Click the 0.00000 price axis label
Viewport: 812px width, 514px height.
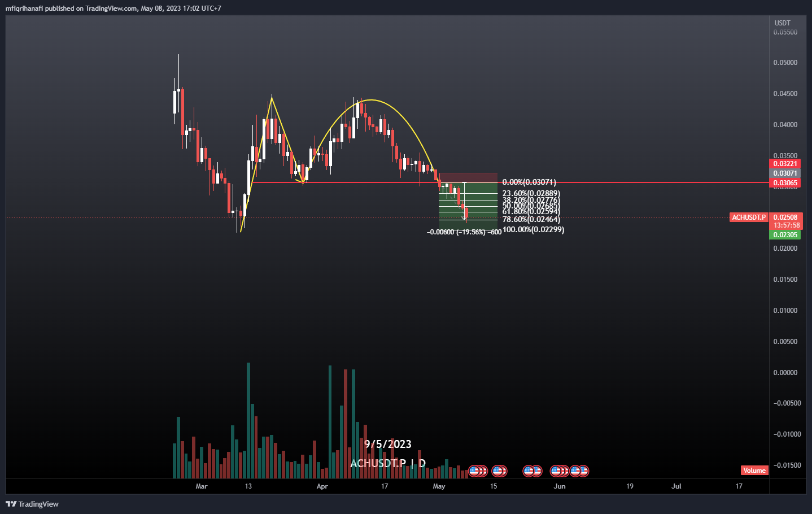[785, 373]
